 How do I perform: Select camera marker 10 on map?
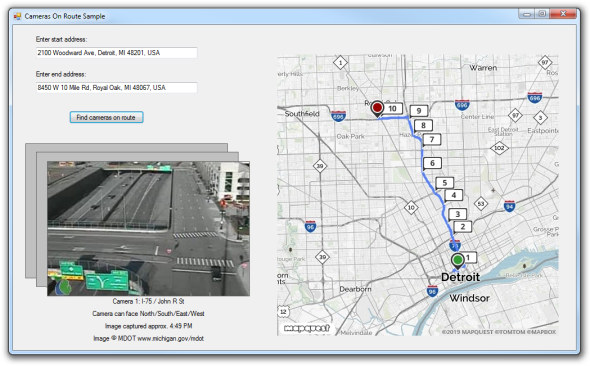[x=392, y=109]
